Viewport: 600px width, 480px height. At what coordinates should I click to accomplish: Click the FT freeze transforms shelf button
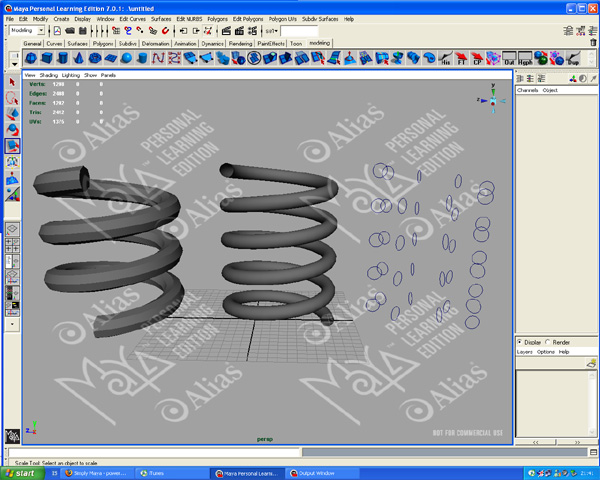coord(461,58)
